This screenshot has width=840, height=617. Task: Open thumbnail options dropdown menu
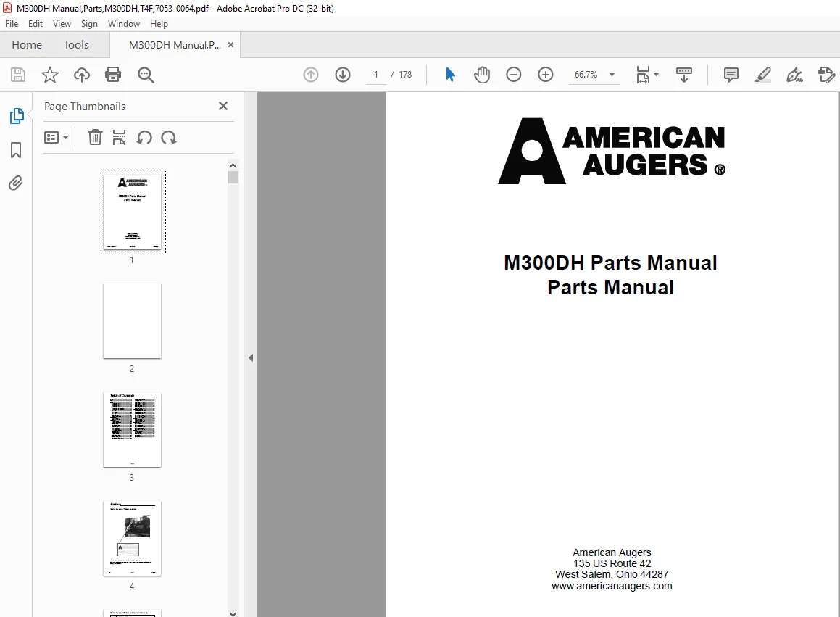coord(56,138)
